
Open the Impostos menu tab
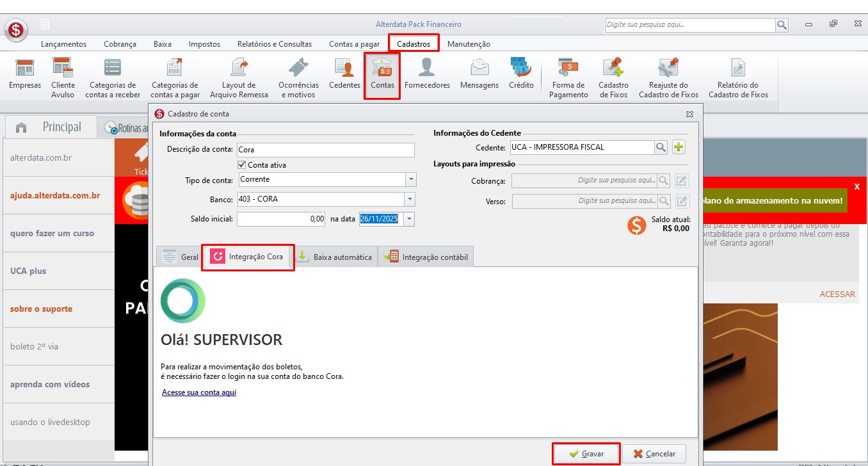pyautogui.click(x=204, y=44)
